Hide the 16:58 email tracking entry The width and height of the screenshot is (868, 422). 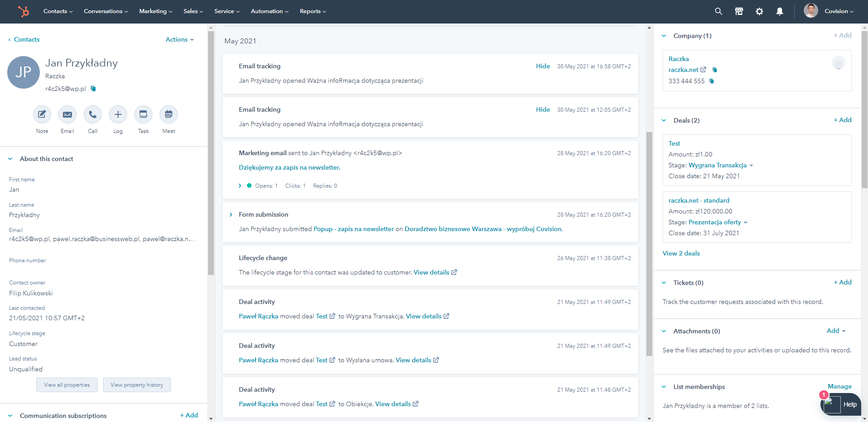[x=543, y=66]
